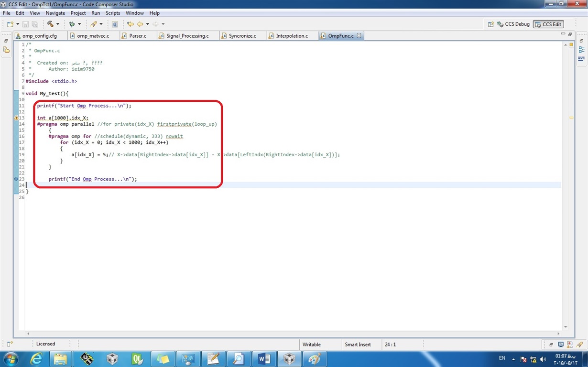588x367 pixels.
Task: Open the Edit menu
Action: click(21, 13)
